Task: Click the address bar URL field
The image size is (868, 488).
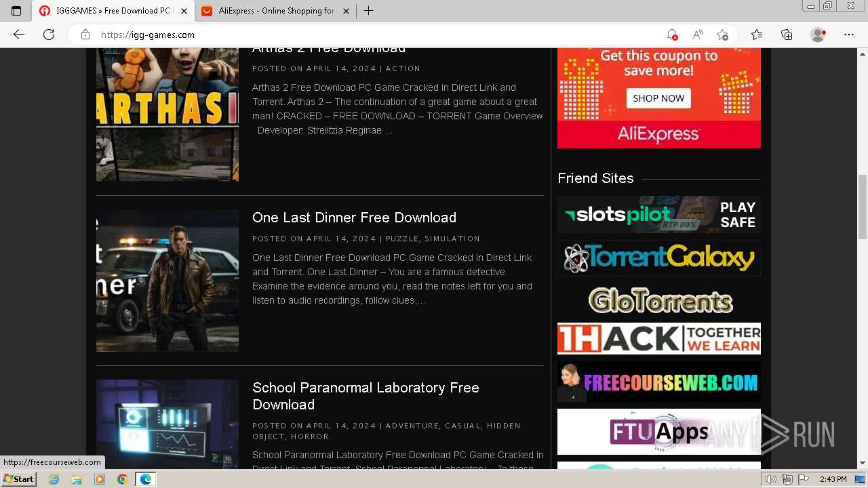Action: (380, 35)
